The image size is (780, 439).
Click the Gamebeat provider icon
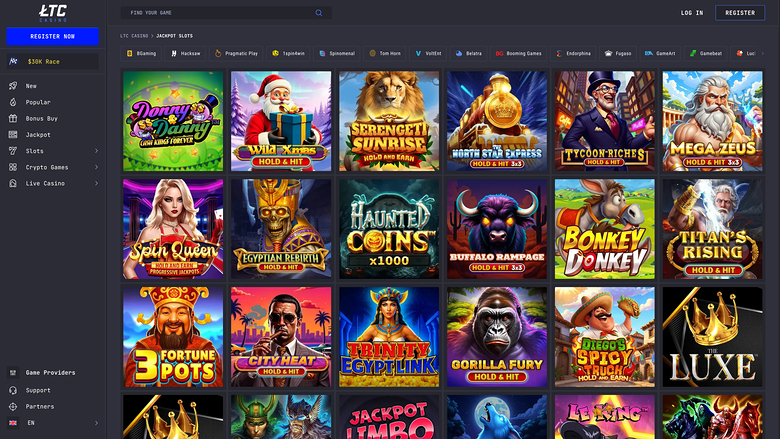click(693, 53)
